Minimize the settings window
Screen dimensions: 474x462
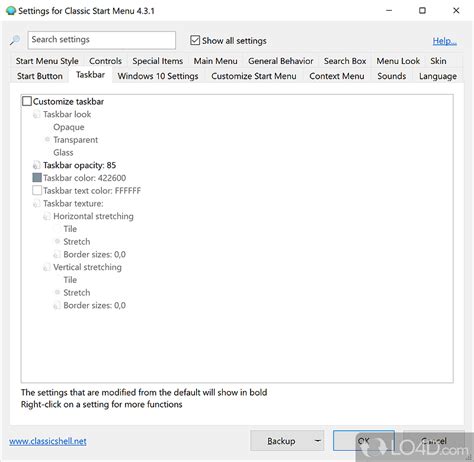tap(389, 11)
